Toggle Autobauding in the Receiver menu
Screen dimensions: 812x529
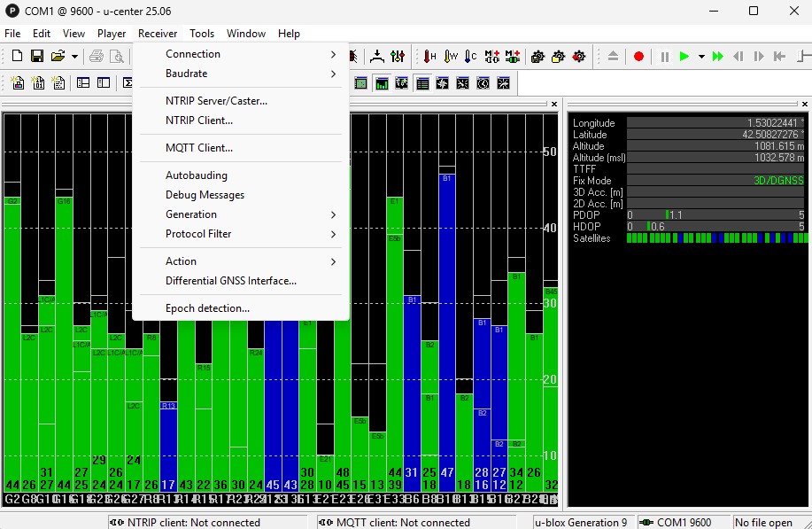point(197,175)
